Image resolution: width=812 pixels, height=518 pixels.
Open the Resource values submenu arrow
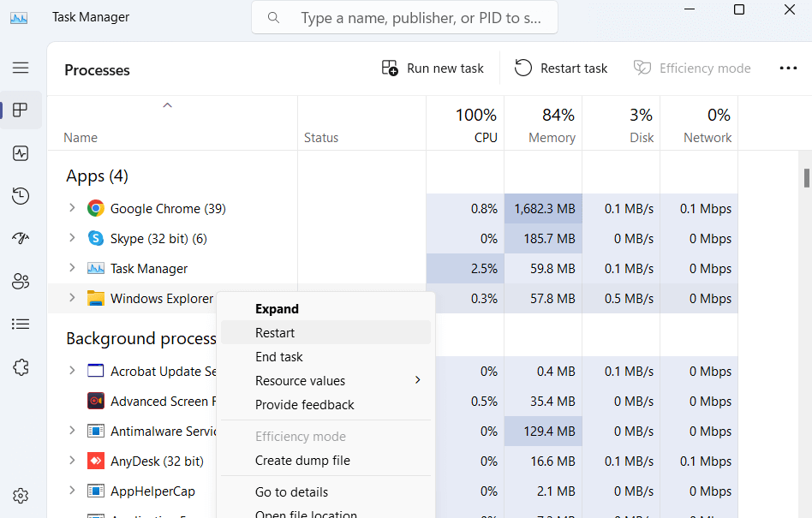pyautogui.click(x=417, y=380)
